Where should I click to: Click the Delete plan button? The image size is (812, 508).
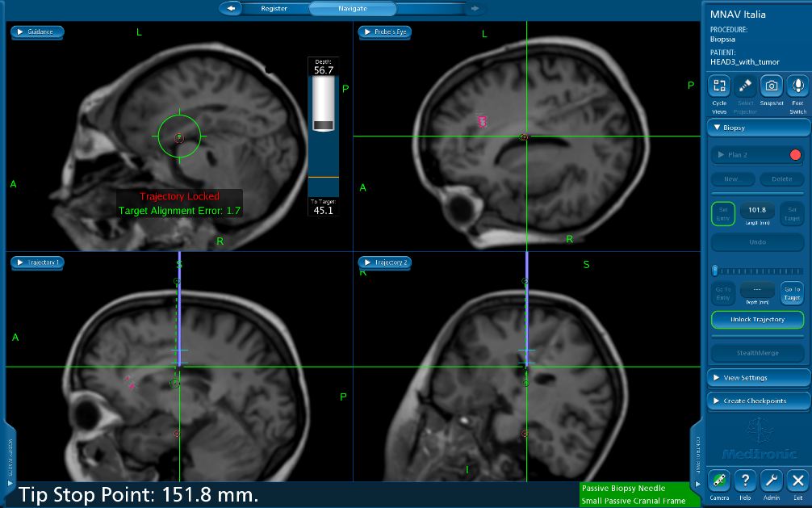[x=781, y=178]
